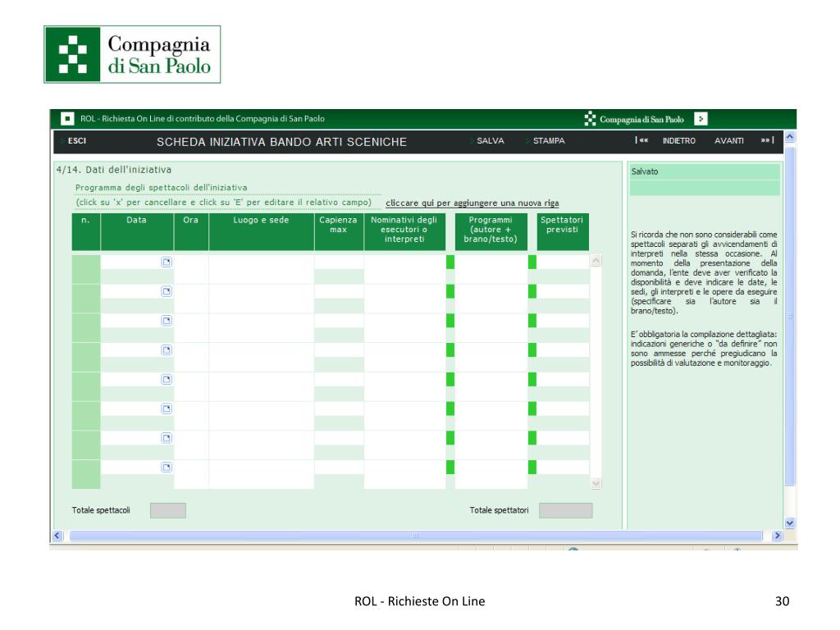Click the square icon beside the ROL header title
This screenshot has height=630, width=840.
coord(67,118)
